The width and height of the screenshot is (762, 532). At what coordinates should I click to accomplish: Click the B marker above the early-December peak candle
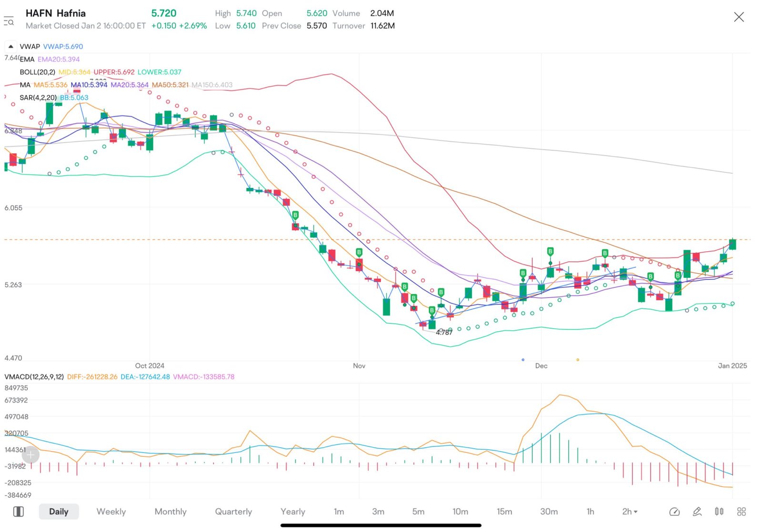click(550, 251)
